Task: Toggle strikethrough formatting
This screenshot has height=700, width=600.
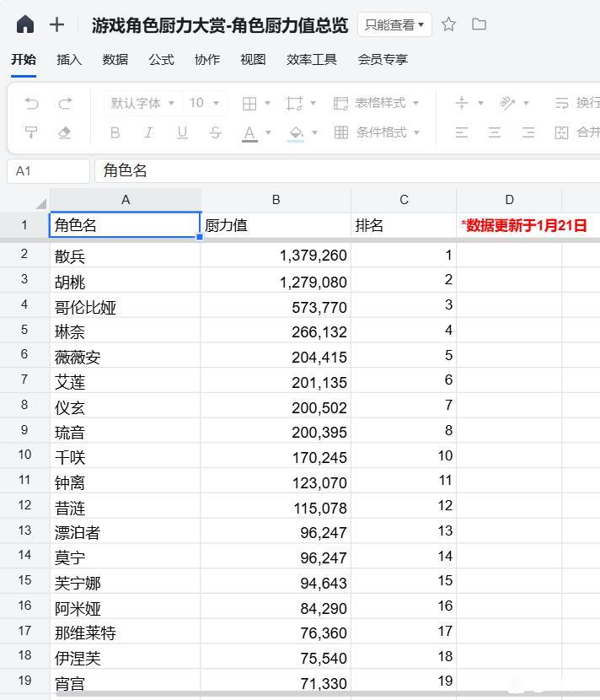Action: pyautogui.click(x=215, y=132)
